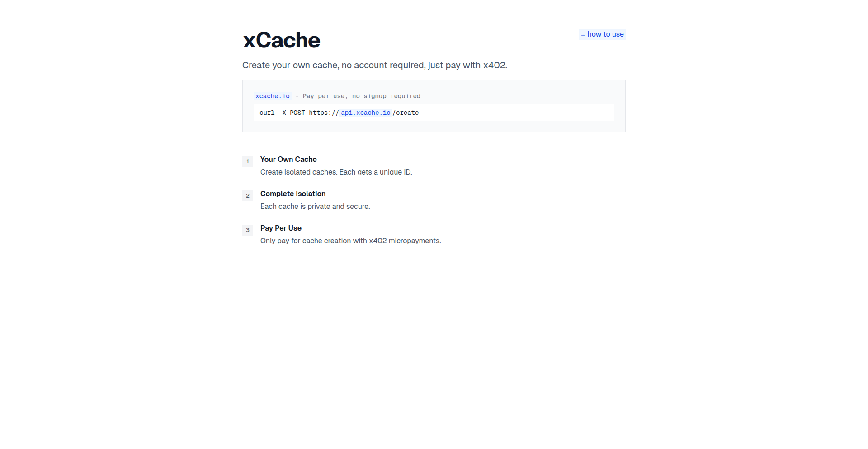This screenshot has width=868, height=449.
Task: Click the x402 micropayments description line
Action: [x=350, y=241]
